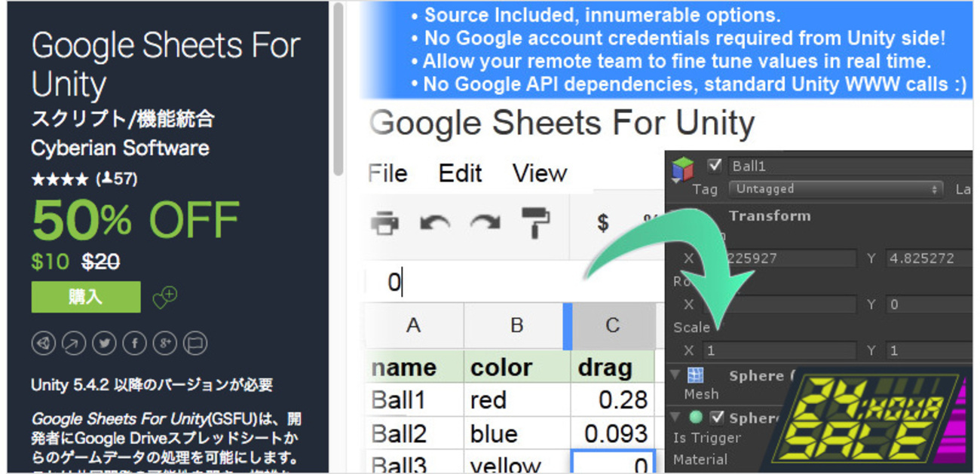Report asset with flag icon

[195, 344]
